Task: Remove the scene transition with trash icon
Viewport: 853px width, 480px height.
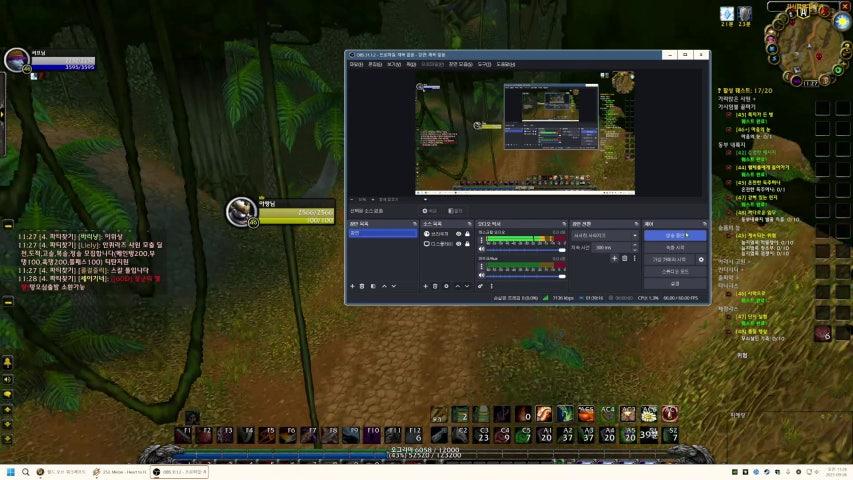Action: coord(625,259)
